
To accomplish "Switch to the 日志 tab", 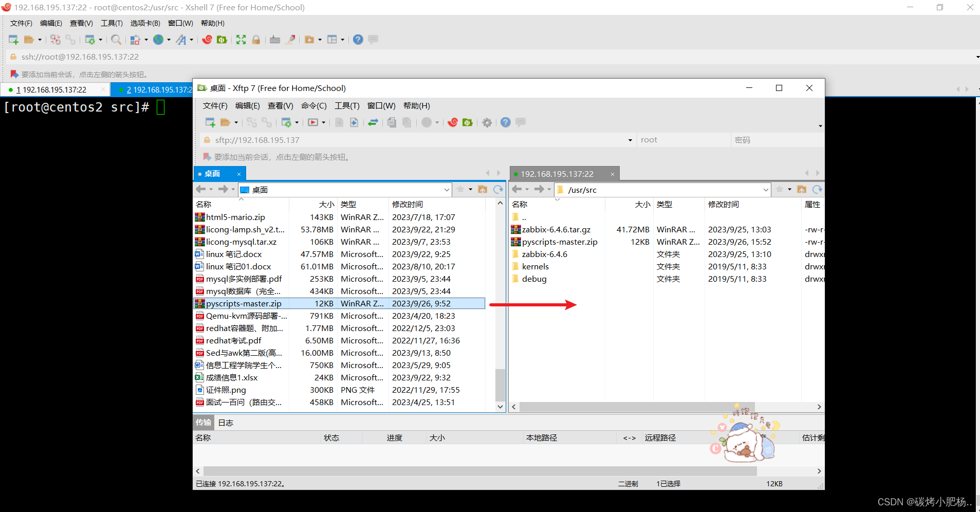I will (226, 423).
